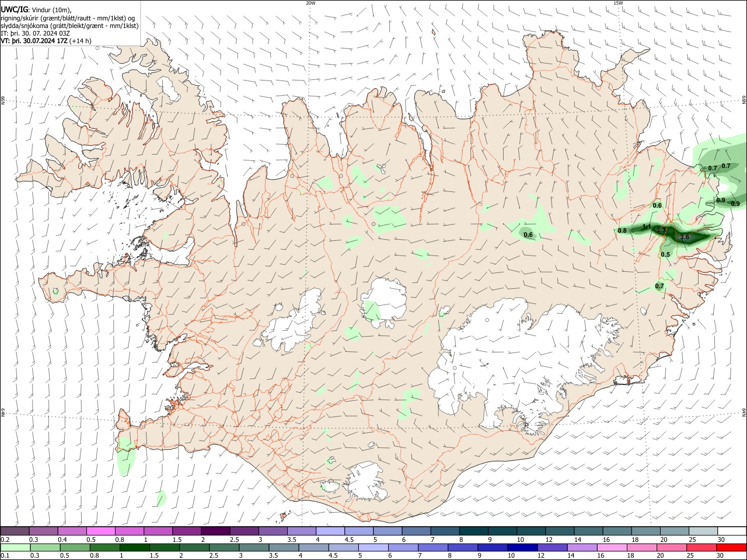Choose the white 30 mm snow legend swatch

732,531
